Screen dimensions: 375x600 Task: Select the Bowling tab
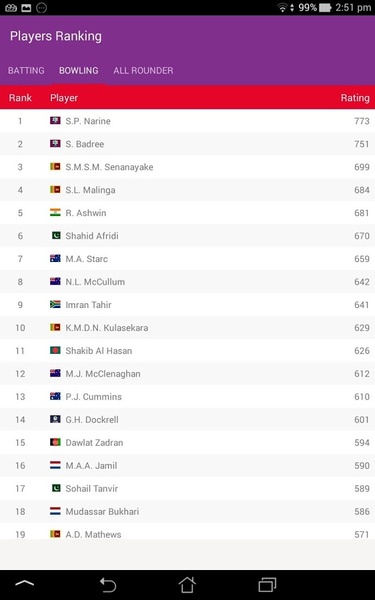[x=78, y=70]
